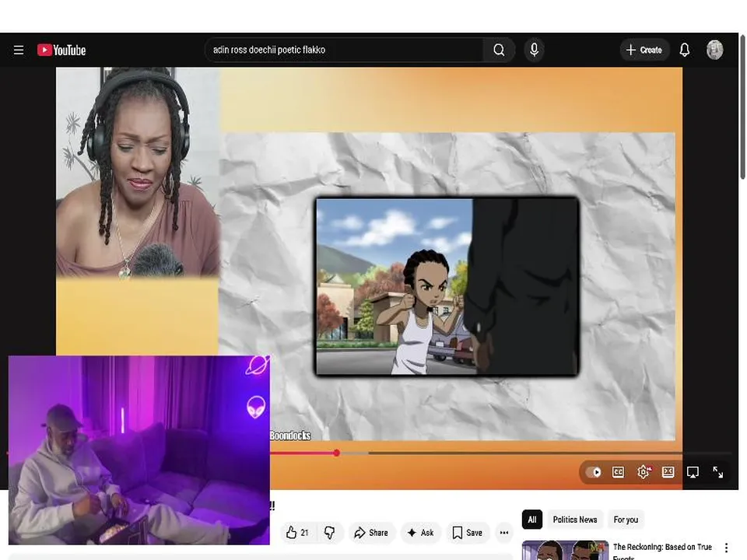747x560 pixels.
Task: Seek using the red progress bar scrubber
Action: (337, 453)
